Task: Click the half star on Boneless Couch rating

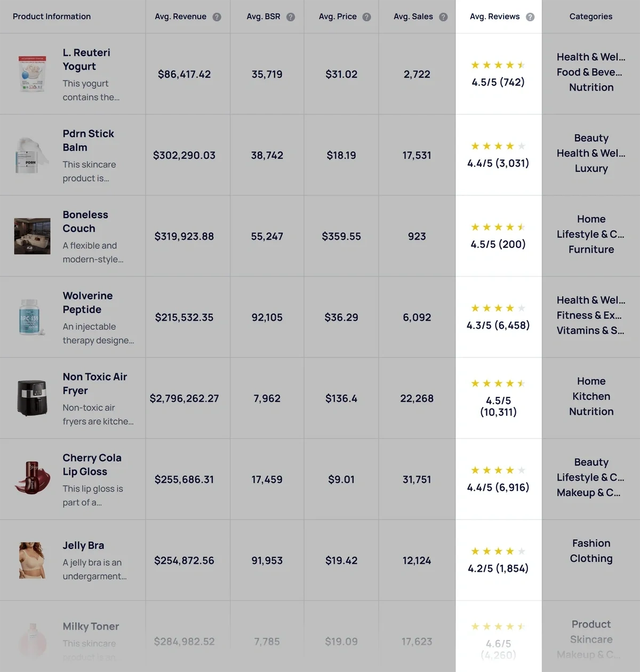Action: [522, 227]
